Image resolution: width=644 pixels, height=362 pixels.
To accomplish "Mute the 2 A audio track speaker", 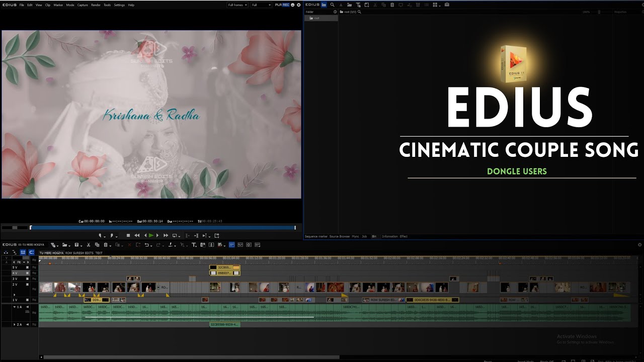I will pyautogui.click(x=27, y=324).
